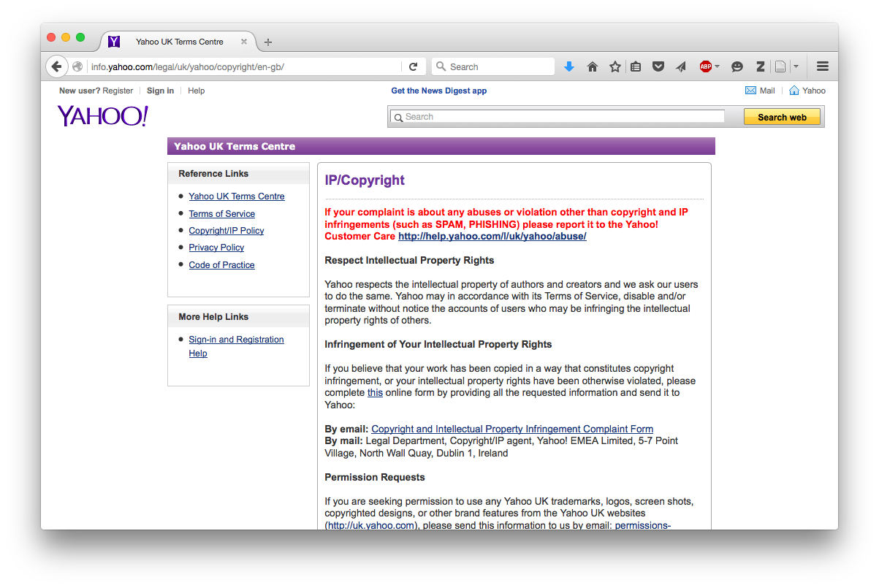Go to the browser home page icon
This screenshot has width=879, height=588.
click(593, 66)
